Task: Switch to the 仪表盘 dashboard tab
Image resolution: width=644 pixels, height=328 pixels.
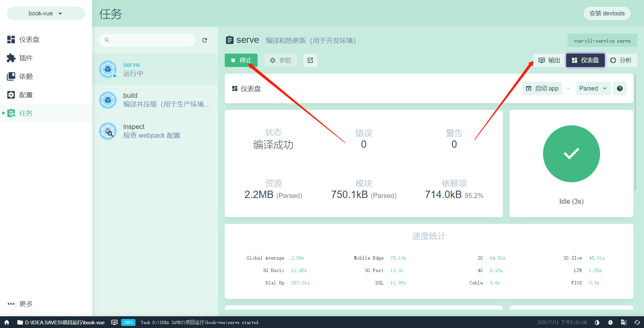Action: tap(585, 60)
